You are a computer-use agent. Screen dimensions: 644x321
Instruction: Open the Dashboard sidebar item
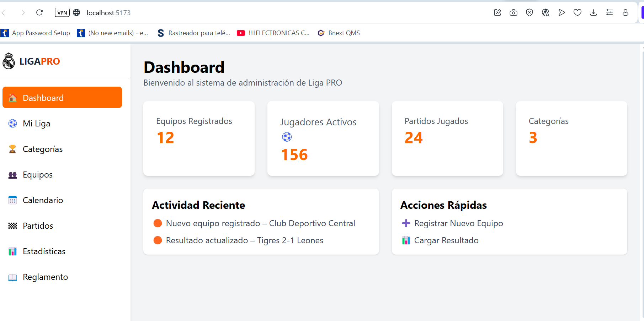(62, 98)
